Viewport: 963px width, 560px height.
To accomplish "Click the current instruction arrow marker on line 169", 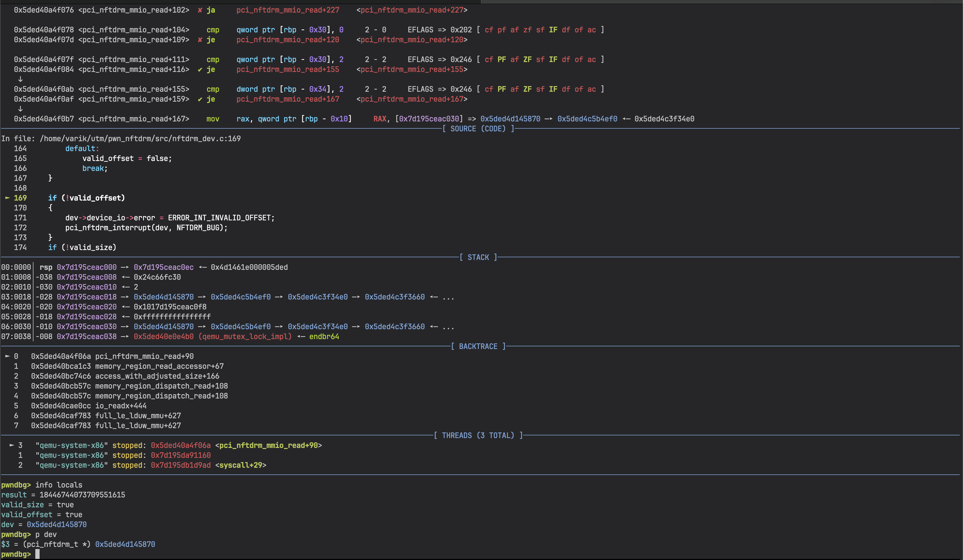I will pyautogui.click(x=7, y=198).
